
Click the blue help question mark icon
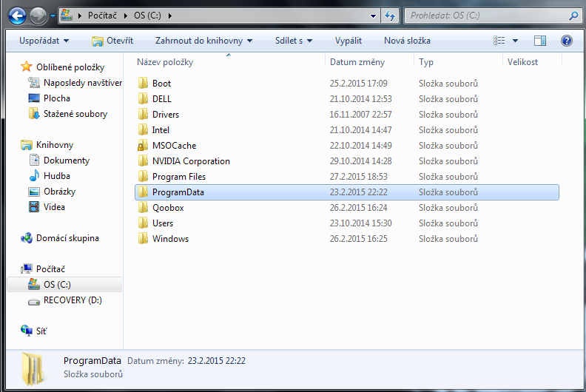[567, 41]
